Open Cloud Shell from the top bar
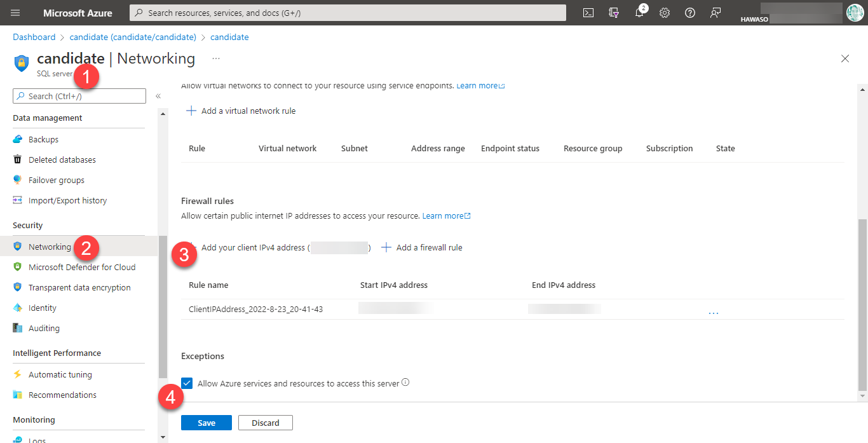 pyautogui.click(x=588, y=12)
